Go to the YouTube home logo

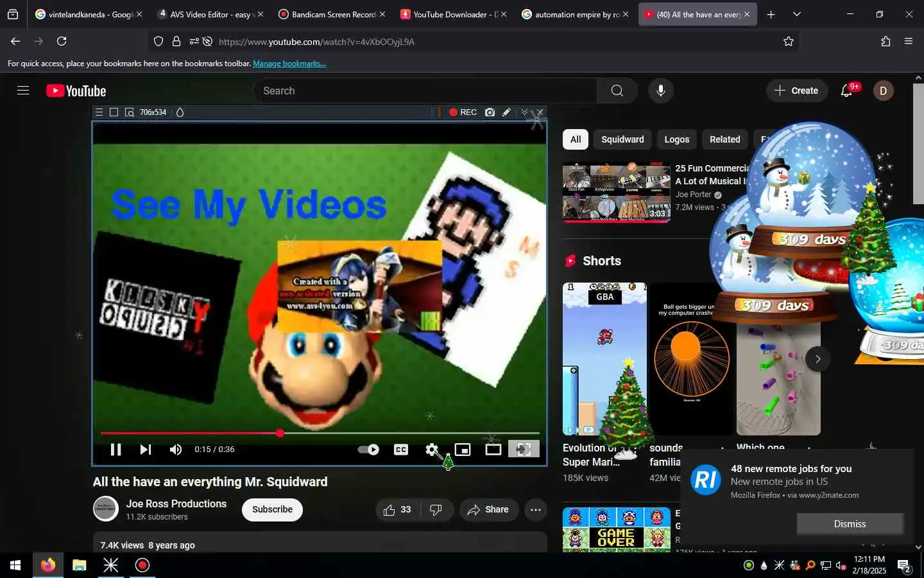[76, 91]
